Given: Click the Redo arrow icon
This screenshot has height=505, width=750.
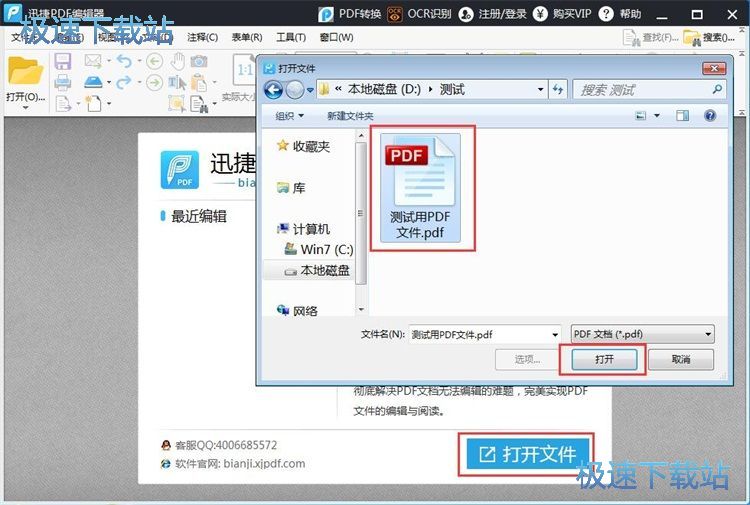Looking at the screenshot, I should pos(124,82).
